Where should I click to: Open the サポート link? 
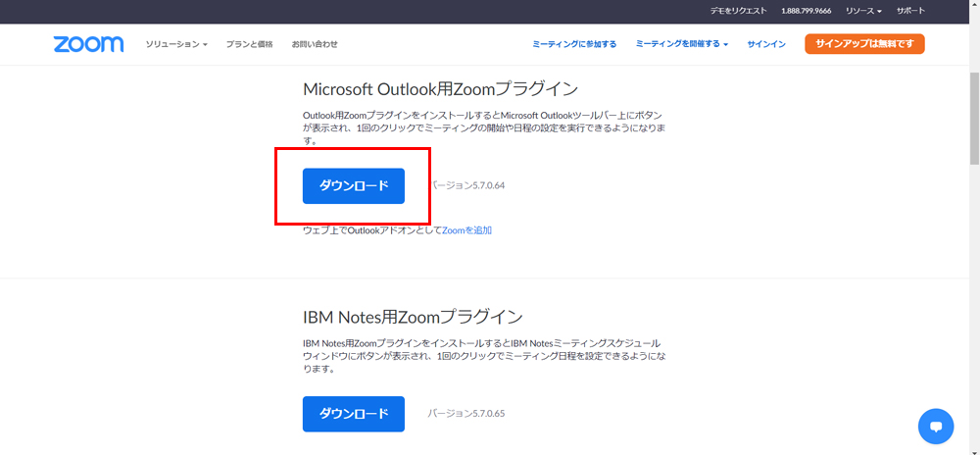click(910, 11)
